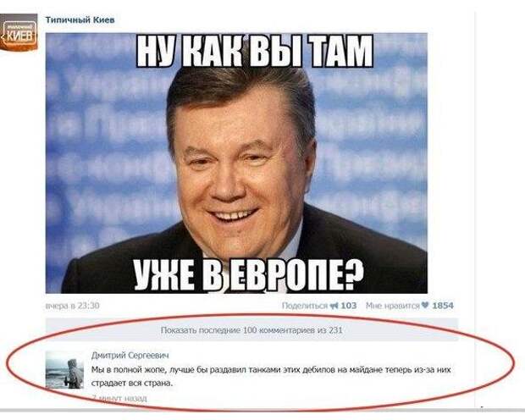Click the meme caption УЖЕ В ЕВРОПЕ?
Image resolution: width=525 pixels, height=420 pixels.
(249, 275)
